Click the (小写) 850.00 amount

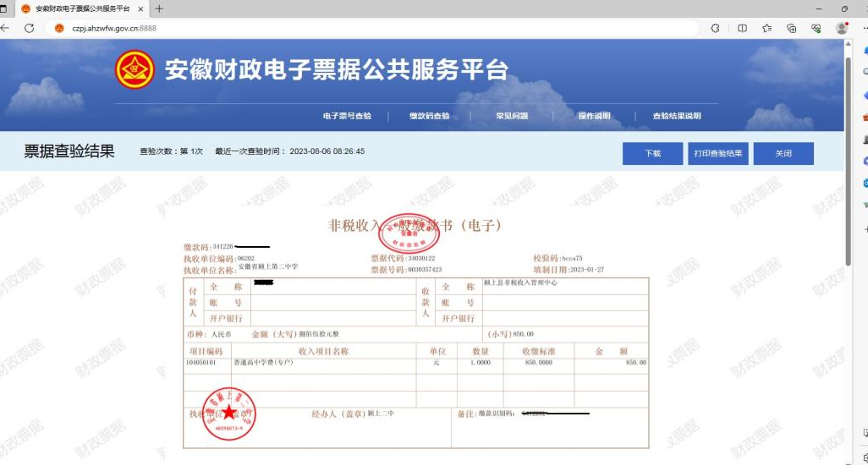510,334
